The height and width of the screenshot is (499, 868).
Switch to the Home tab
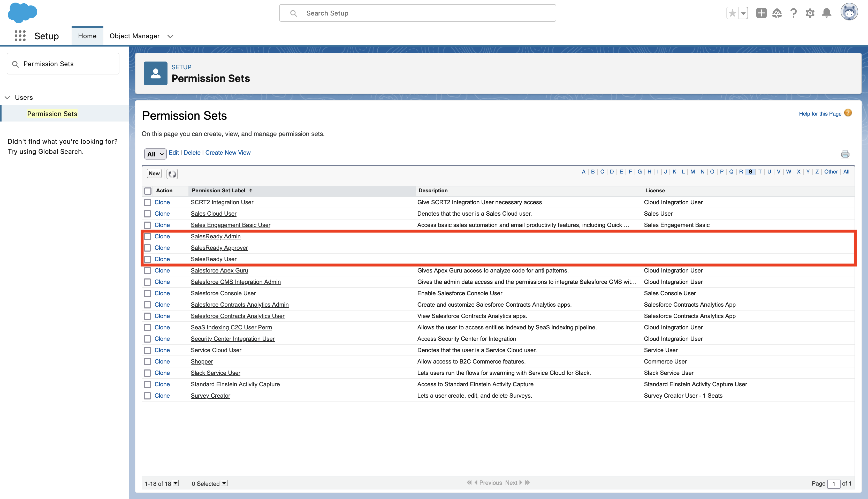pos(87,36)
